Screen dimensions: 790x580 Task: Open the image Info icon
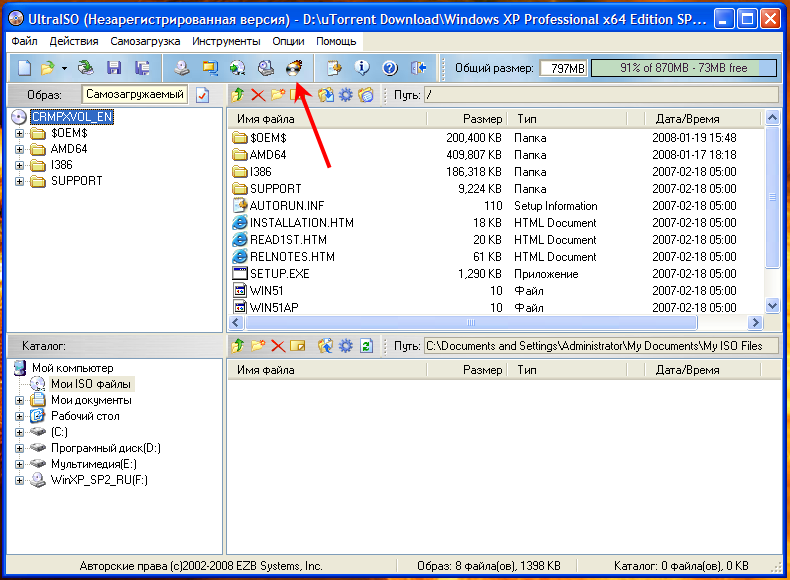(x=362, y=68)
